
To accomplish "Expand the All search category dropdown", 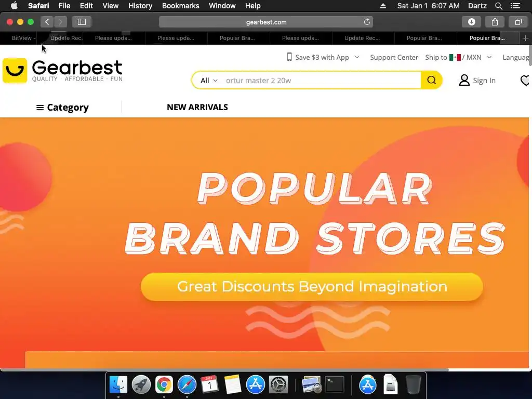I will pos(209,81).
